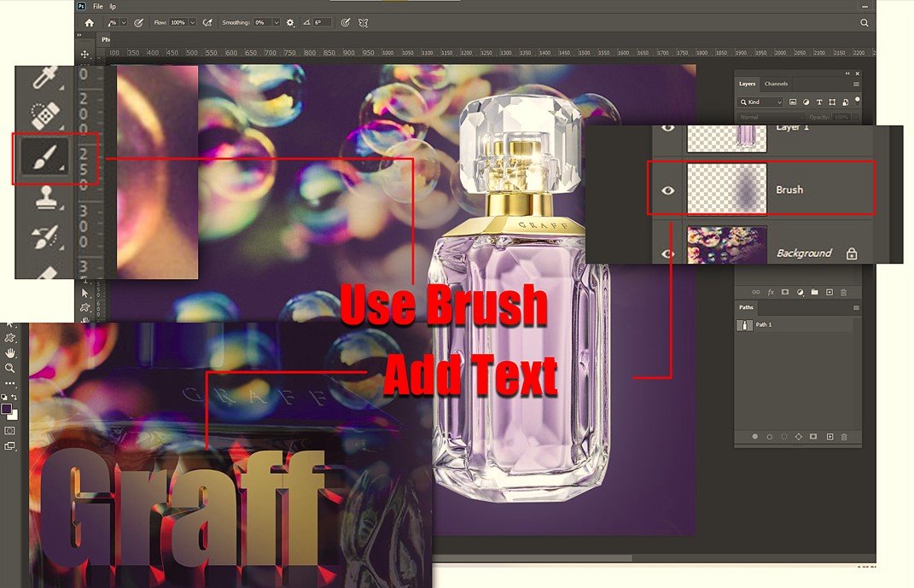Select the Hand tool
This screenshot has height=588, width=914.
[x=10, y=353]
